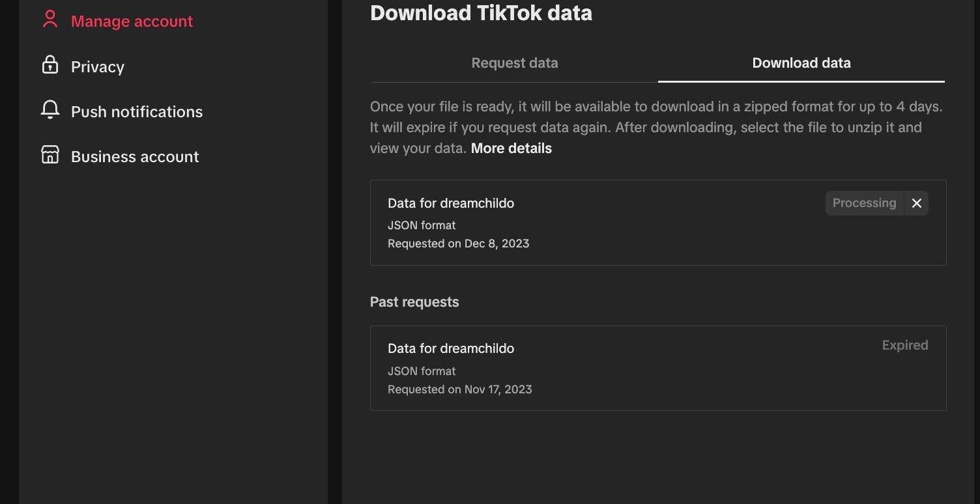Screen dimensions: 980x504
Task: Open the More details link
Action: coord(511,148)
